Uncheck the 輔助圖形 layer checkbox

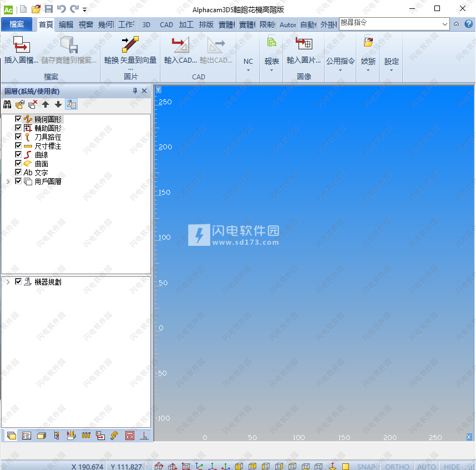[x=18, y=128]
